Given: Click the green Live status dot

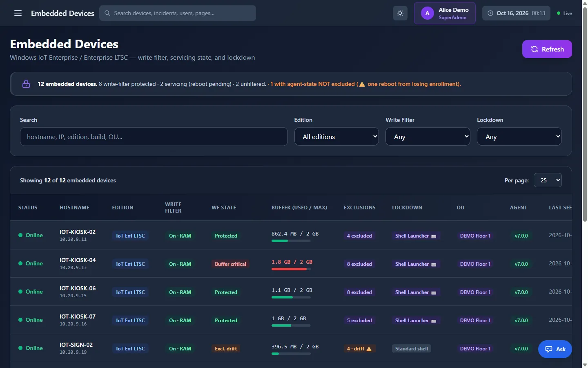Looking at the screenshot, I should click(x=559, y=13).
